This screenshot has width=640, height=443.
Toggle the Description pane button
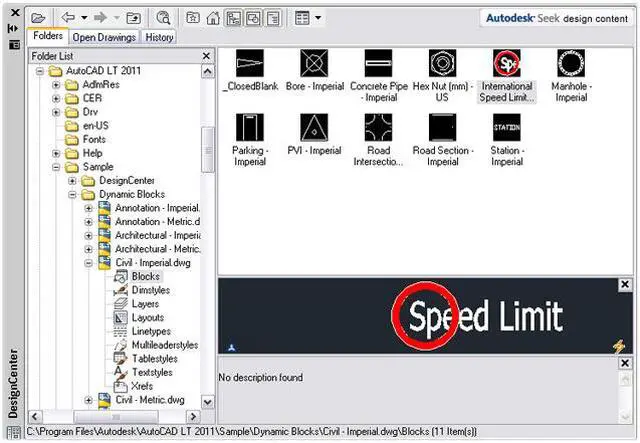(272, 17)
